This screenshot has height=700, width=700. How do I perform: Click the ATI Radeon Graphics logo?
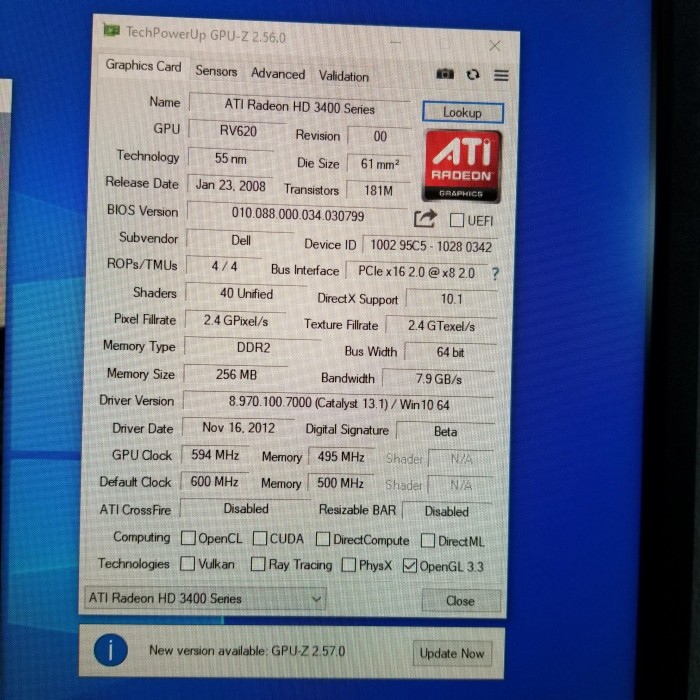click(462, 166)
